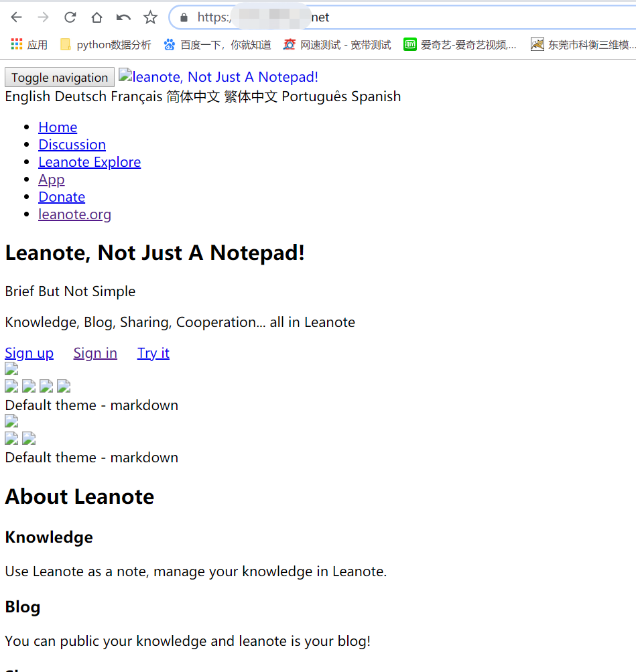The height and width of the screenshot is (672, 636).
Task: Click third thumbnail in the four-image row
Action: (46, 386)
